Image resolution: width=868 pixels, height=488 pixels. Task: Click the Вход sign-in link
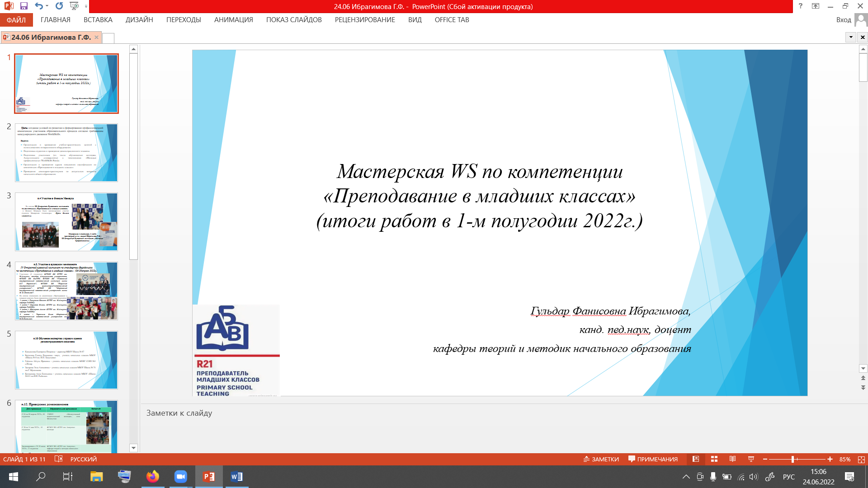point(843,20)
